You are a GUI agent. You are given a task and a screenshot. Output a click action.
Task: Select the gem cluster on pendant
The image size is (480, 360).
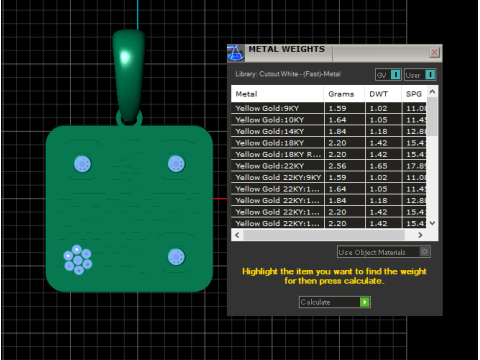tap(78, 260)
